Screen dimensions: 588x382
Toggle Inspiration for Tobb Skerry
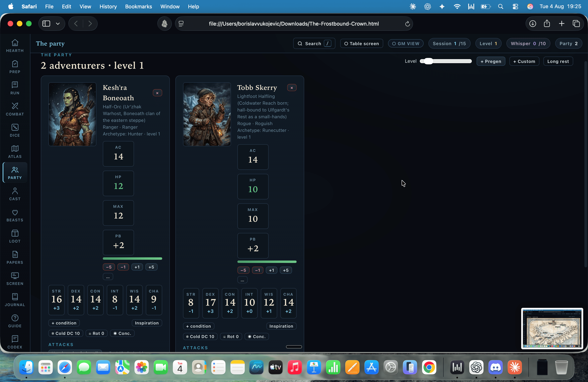click(281, 326)
